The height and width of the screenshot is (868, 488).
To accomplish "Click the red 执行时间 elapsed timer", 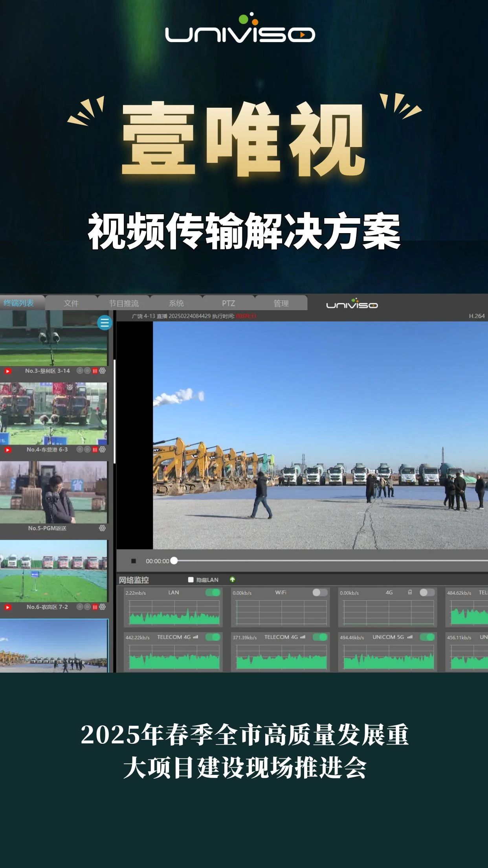I will tap(246, 316).
